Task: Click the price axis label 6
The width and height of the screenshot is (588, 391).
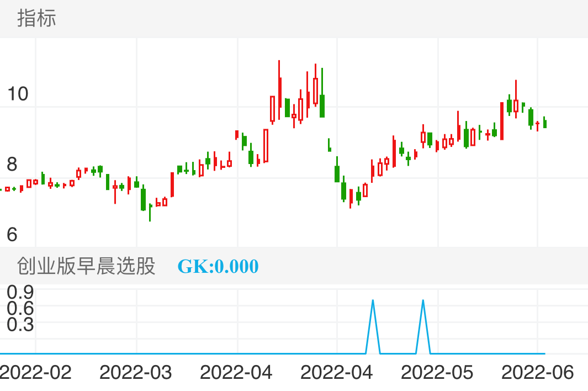Action: click(x=12, y=235)
